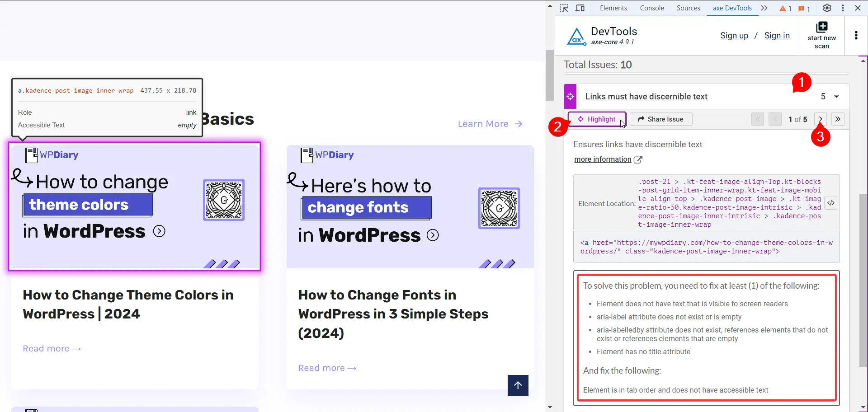This screenshot has height=412, width=868.
Task: Open the change fonts post thumbnail
Action: [410, 206]
